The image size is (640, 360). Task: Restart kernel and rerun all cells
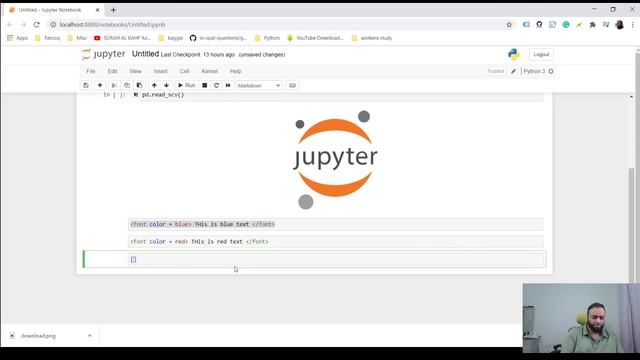228,85
